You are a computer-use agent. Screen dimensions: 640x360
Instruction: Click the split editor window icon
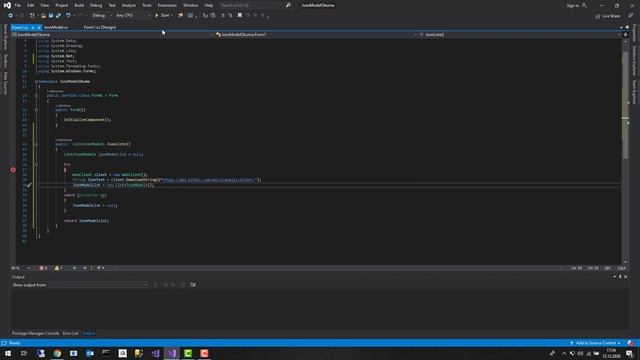point(625,35)
